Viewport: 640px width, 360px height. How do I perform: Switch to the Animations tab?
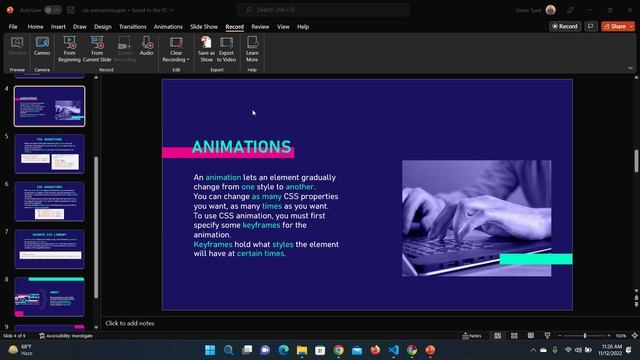pyautogui.click(x=168, y=27)
